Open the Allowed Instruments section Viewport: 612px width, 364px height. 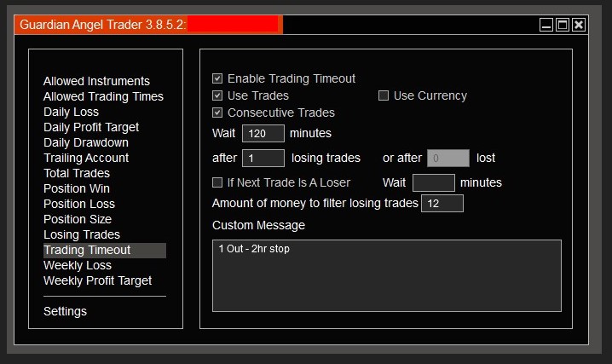[96, 81]
